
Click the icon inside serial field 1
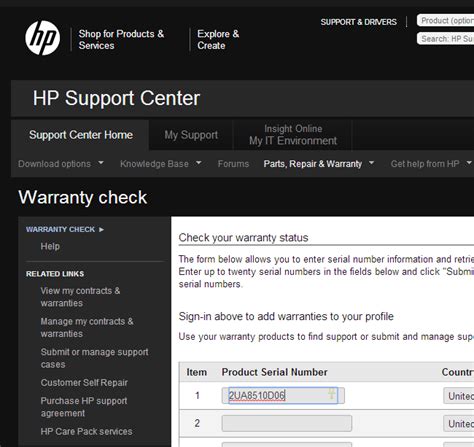click(x=331, y=394)
